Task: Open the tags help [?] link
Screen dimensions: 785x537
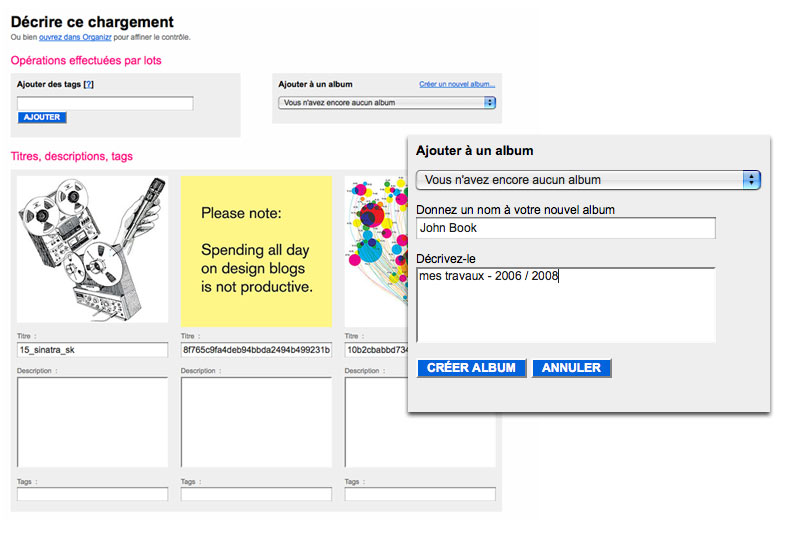Action: (x=89, y=84)
